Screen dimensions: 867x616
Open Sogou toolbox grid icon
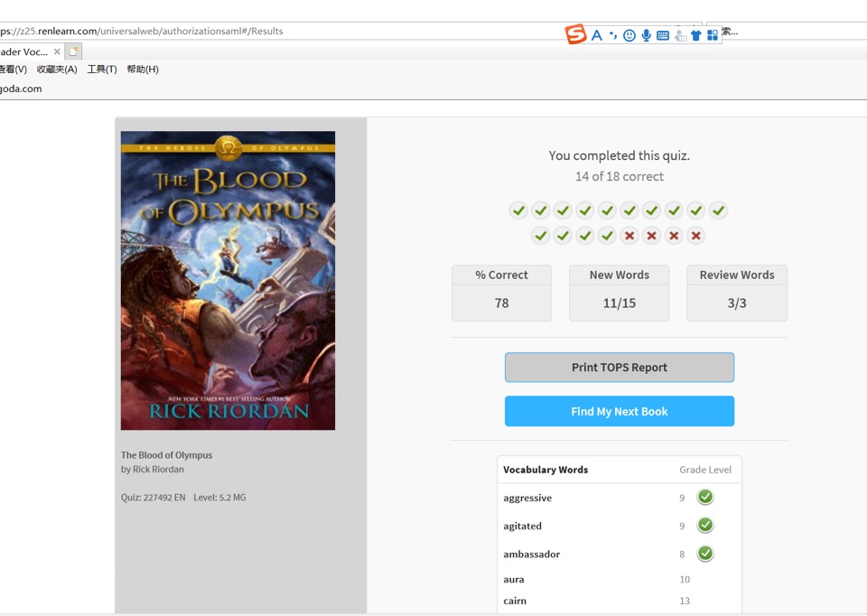pyautogui.click(x=713, y=36)
